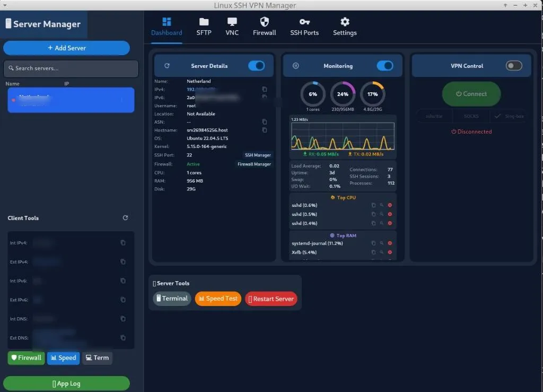Open the client Term tool
543x392 pixels.
tap(98, 358)
